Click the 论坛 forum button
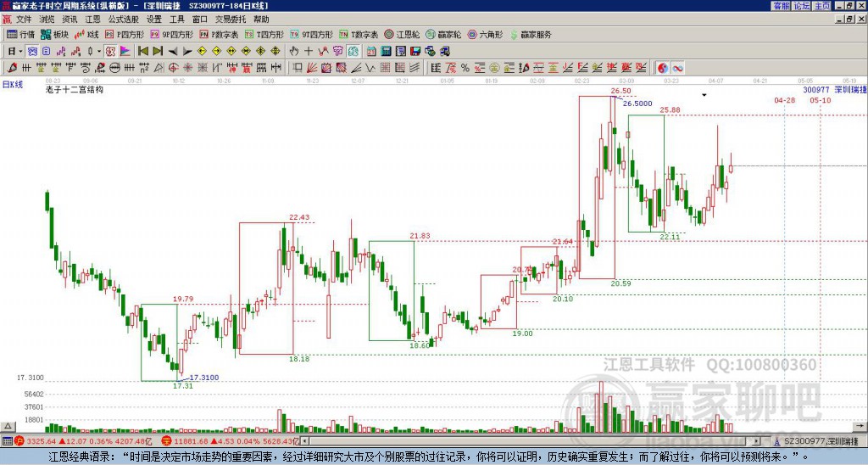 tap(802, 6)
